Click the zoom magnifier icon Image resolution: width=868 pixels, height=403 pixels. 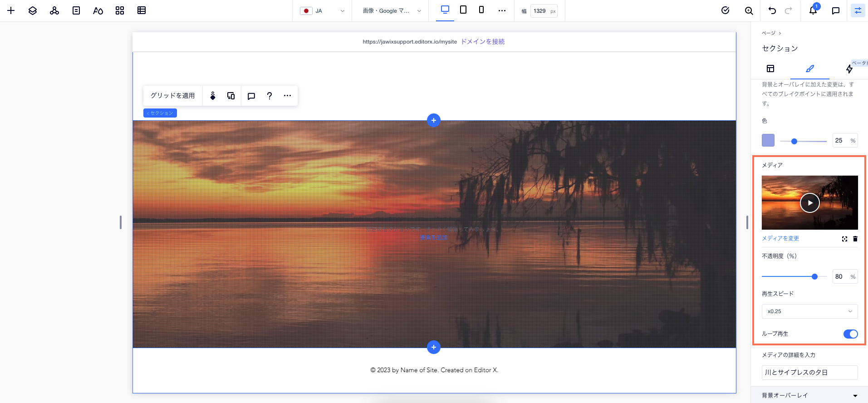749,10
